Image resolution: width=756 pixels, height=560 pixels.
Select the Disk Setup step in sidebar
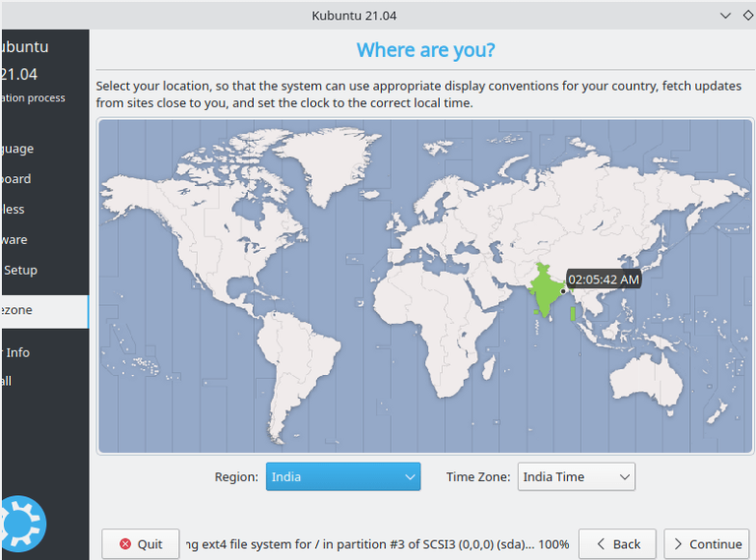20,270
